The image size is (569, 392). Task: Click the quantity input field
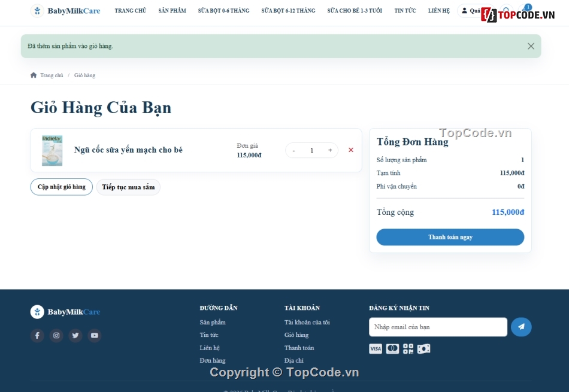pos(311,150)
